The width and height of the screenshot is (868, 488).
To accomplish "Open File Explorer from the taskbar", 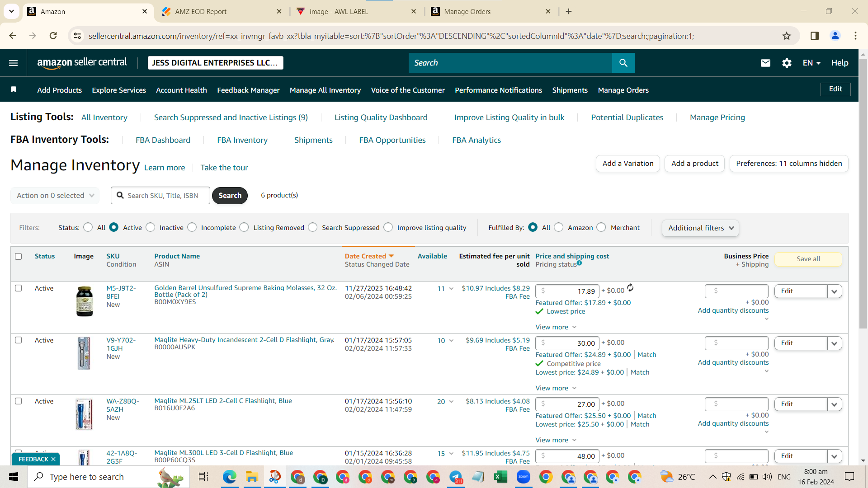I will [x=252, y=477].
